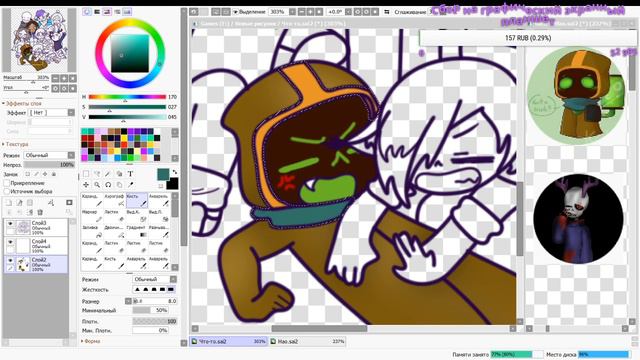Select the rotate view tool
The height and width of the screenshot is (360, 640).
pos(108,184)
